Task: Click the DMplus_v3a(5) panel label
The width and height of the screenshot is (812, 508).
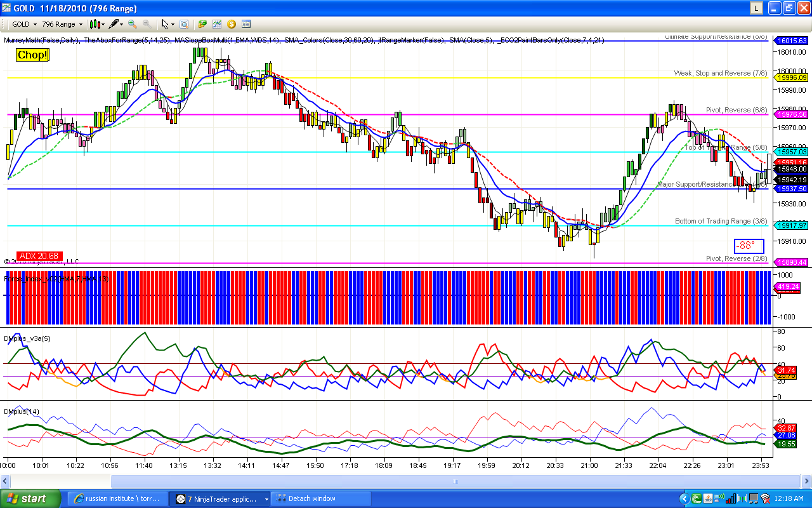Action: (x=27, y=338)
